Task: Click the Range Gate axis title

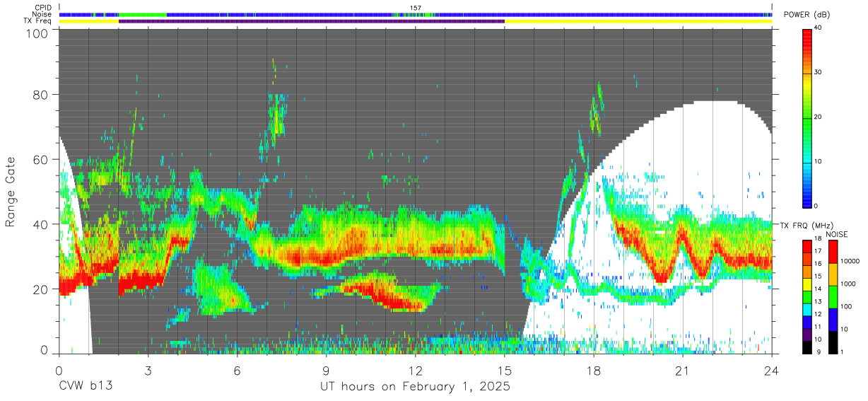Action: tap(11, 192)
